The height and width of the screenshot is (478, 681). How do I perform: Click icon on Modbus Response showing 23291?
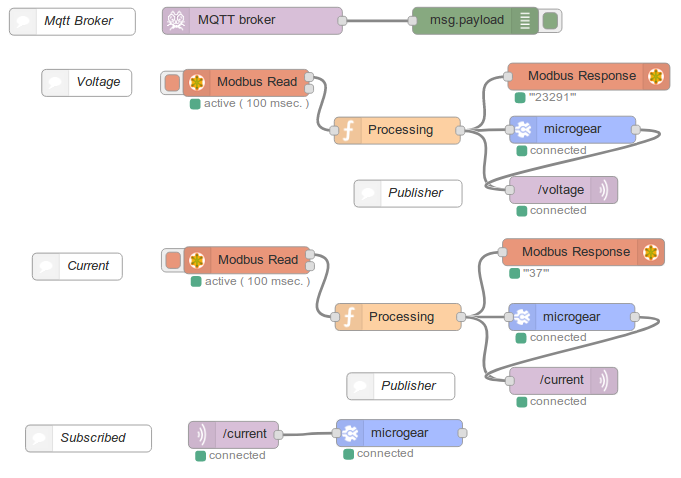656,76
